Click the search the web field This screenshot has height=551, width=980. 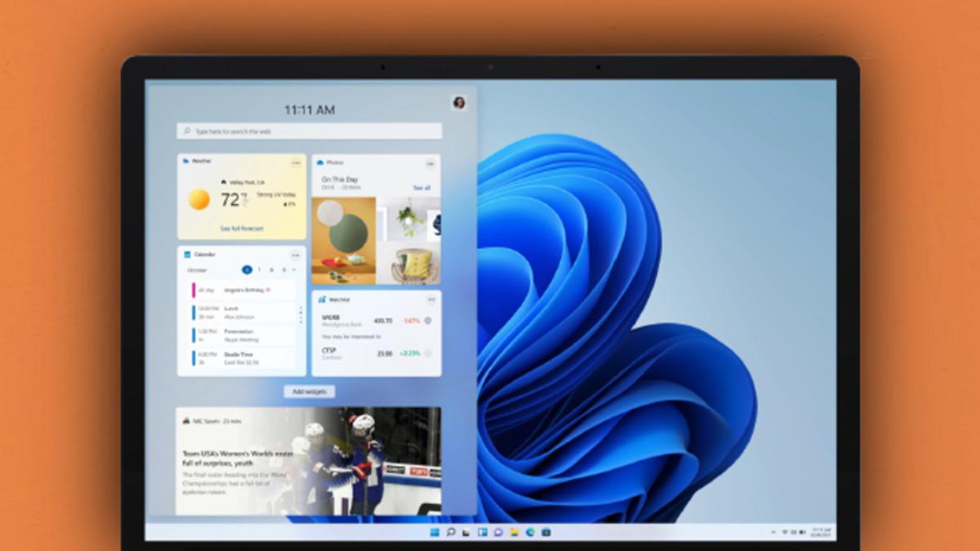click(x=310, y=131)
